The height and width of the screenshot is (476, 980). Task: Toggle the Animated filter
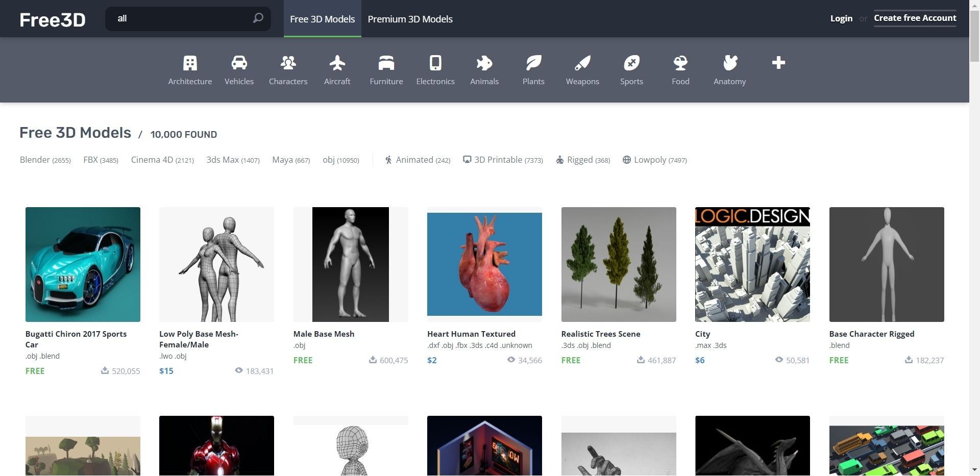[417, 160]
